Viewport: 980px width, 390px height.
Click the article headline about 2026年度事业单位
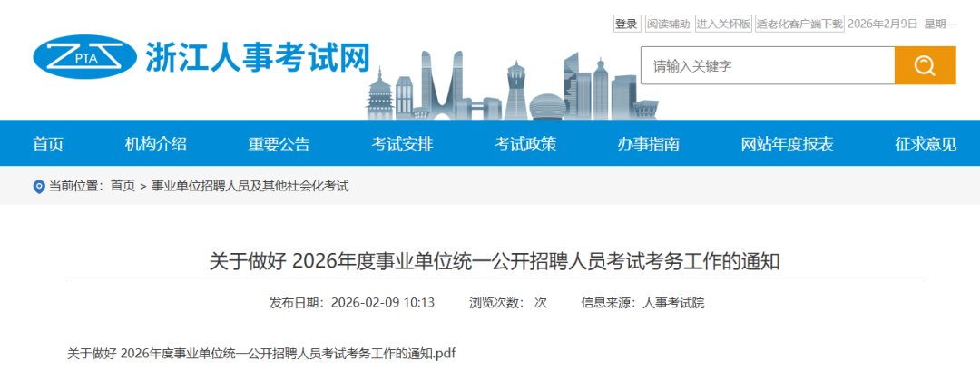495,261
